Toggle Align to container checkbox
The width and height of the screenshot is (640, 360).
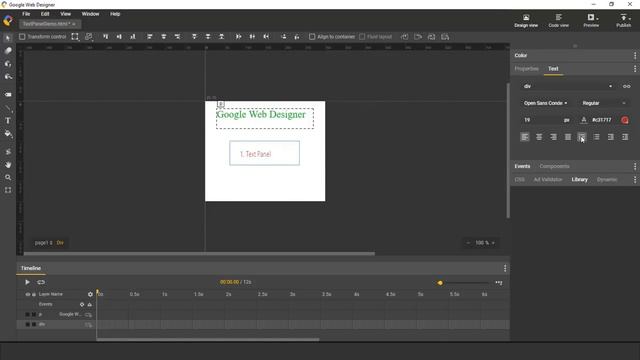312,37
